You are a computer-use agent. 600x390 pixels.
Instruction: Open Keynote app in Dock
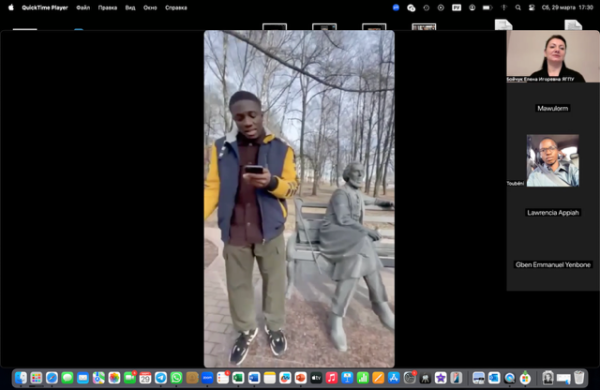point(347,378)
